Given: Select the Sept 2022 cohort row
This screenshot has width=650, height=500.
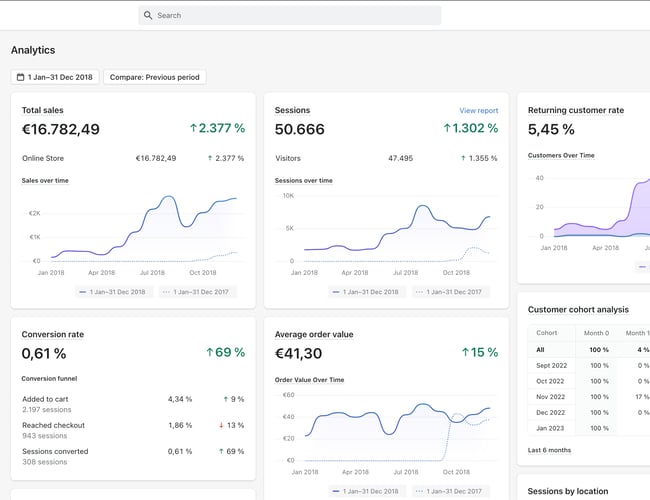Looking at the screenshot, I should coord(551,365).
